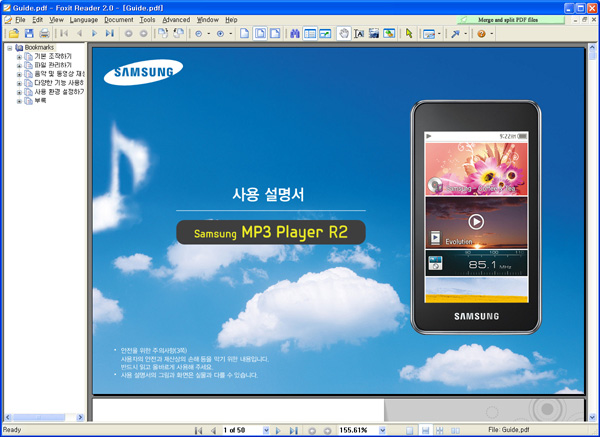Click the image tool icon in toolbar

click(x=389, y=34)
